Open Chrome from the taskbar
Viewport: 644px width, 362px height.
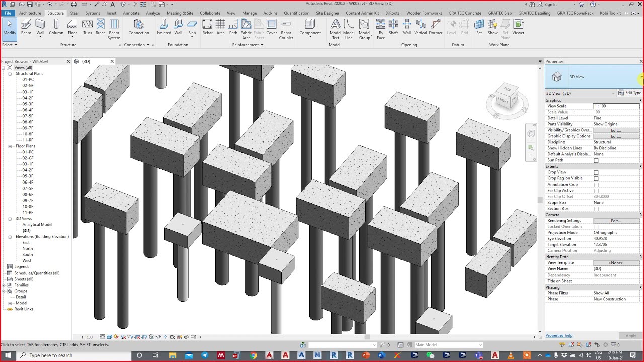coord(254,355)
